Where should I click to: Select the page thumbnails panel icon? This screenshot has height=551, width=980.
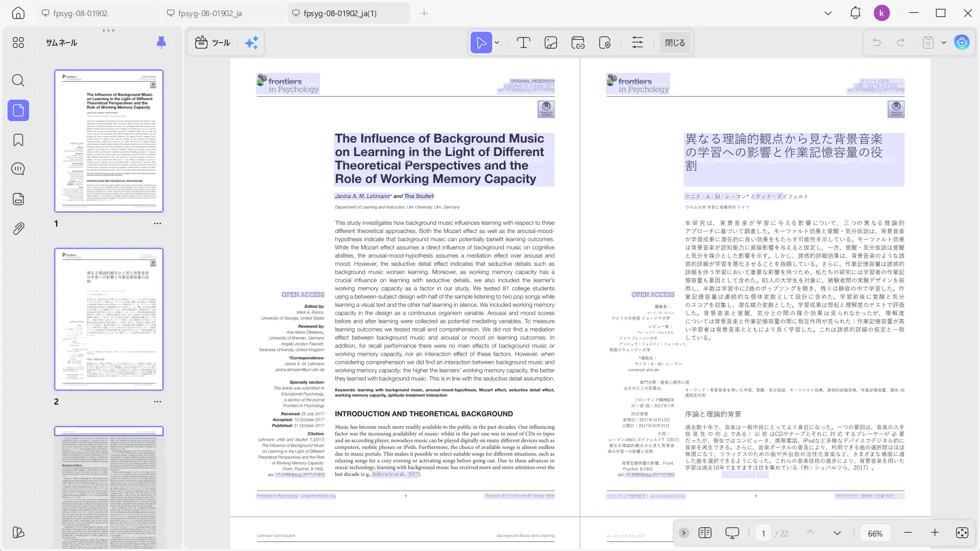18,110
